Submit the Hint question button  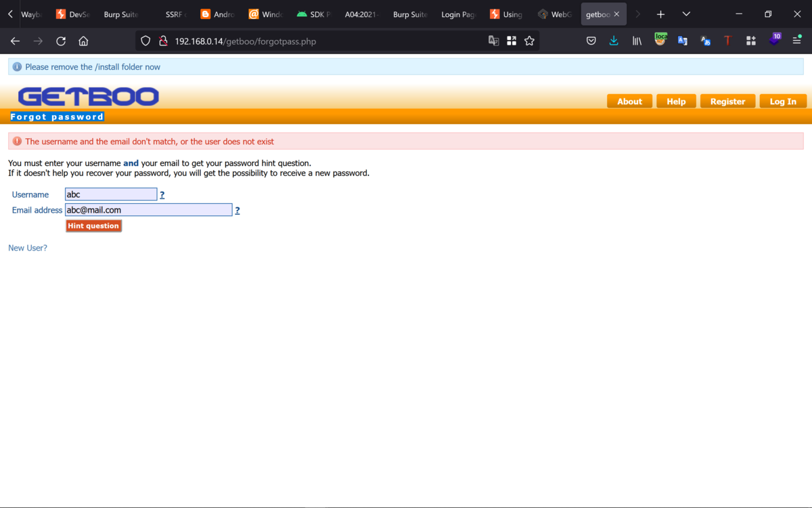pyautogui.click(x=93, y=226)
